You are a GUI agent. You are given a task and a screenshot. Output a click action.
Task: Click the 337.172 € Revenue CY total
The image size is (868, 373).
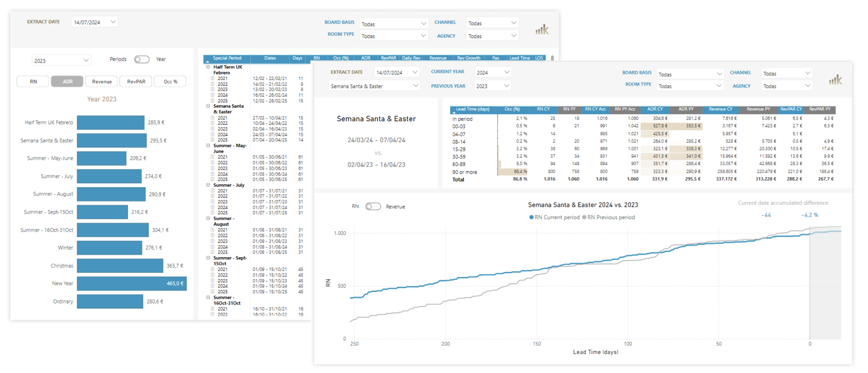tap(726, 179)
